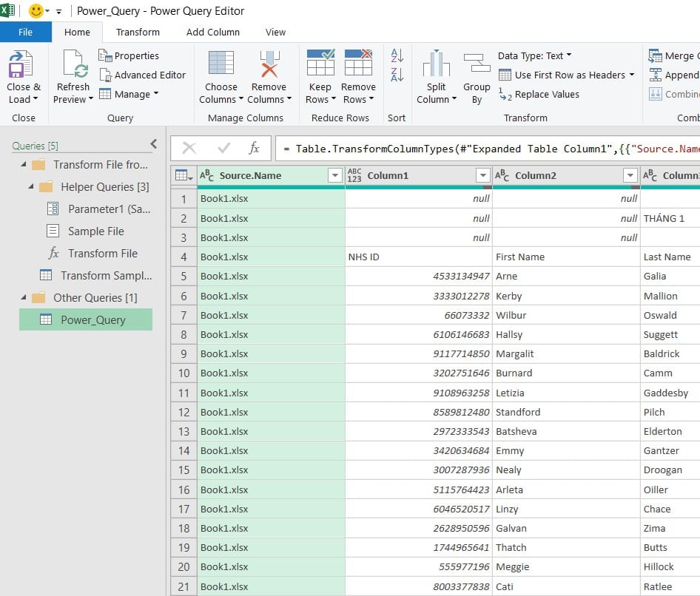Click the Refresh Preview icon
The width and height of the screenshot is (700, 596).
tap(75, 64)
